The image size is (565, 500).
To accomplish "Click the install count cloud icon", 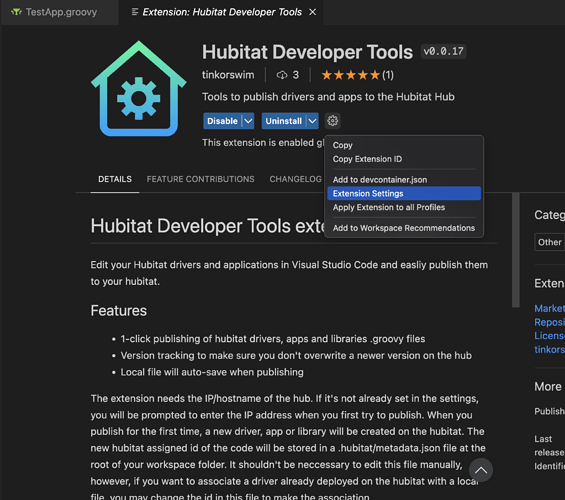I will coord(282,75).
